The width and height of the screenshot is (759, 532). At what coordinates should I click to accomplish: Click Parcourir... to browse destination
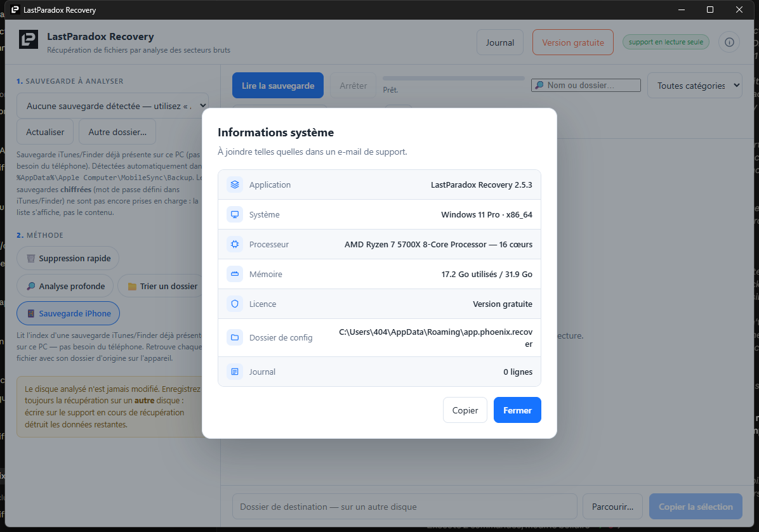point(613,507)
